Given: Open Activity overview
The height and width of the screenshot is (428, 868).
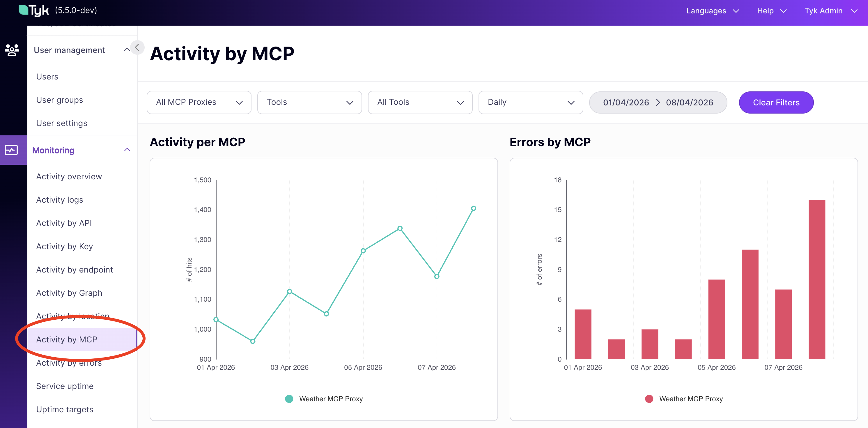Looking at the screenshot, I should (x=69, y=177).
